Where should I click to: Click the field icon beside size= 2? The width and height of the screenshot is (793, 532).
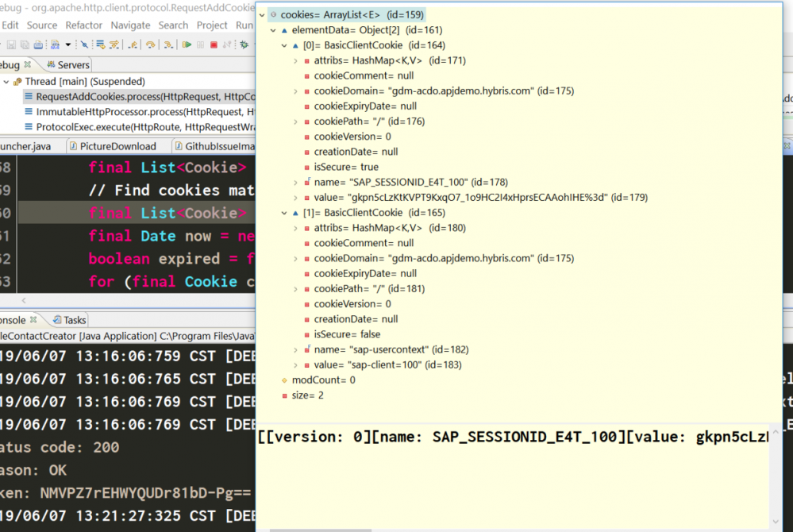[x=284, y=395]
